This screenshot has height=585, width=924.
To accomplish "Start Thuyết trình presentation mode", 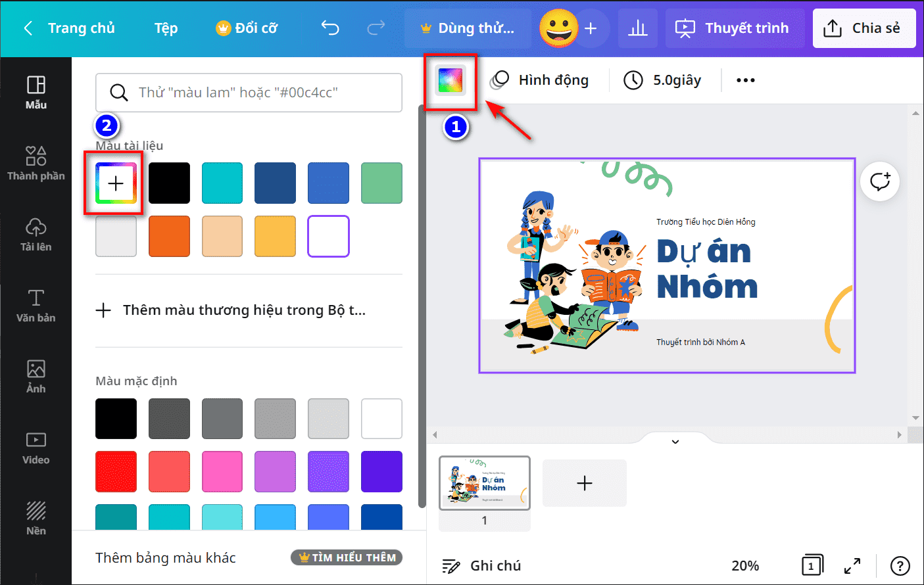I will point(735,28).
